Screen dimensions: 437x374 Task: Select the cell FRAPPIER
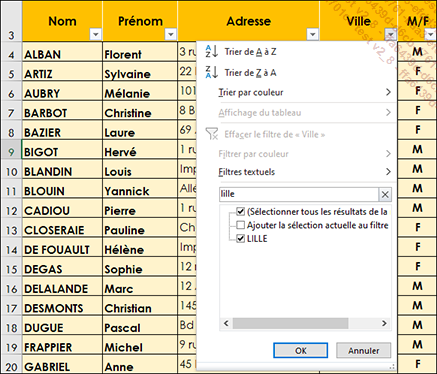(62, 345)
